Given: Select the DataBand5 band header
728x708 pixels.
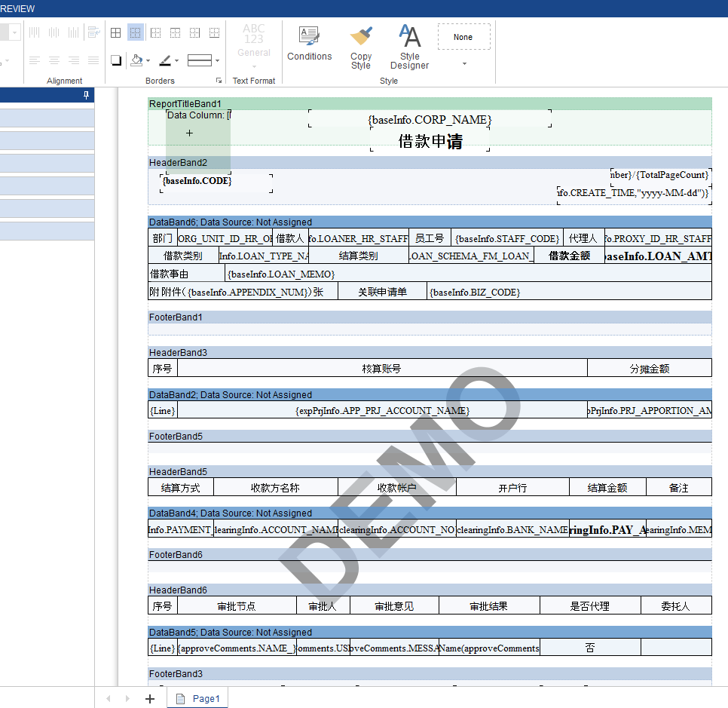Looking at the screenshot, I should tap(430, 633).
